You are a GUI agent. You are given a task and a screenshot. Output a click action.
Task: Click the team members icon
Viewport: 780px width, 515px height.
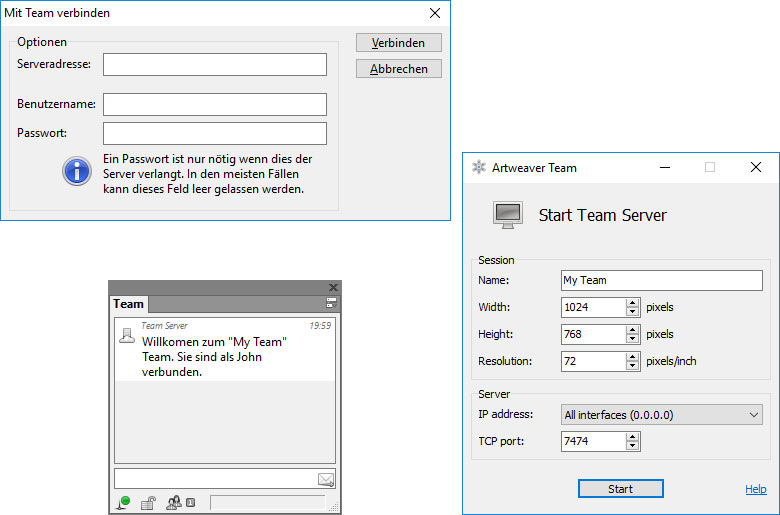[174, 503]
